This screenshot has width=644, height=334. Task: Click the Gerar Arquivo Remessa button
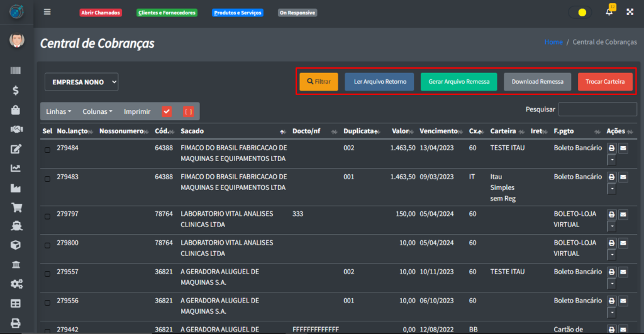[x=458, y=82]
